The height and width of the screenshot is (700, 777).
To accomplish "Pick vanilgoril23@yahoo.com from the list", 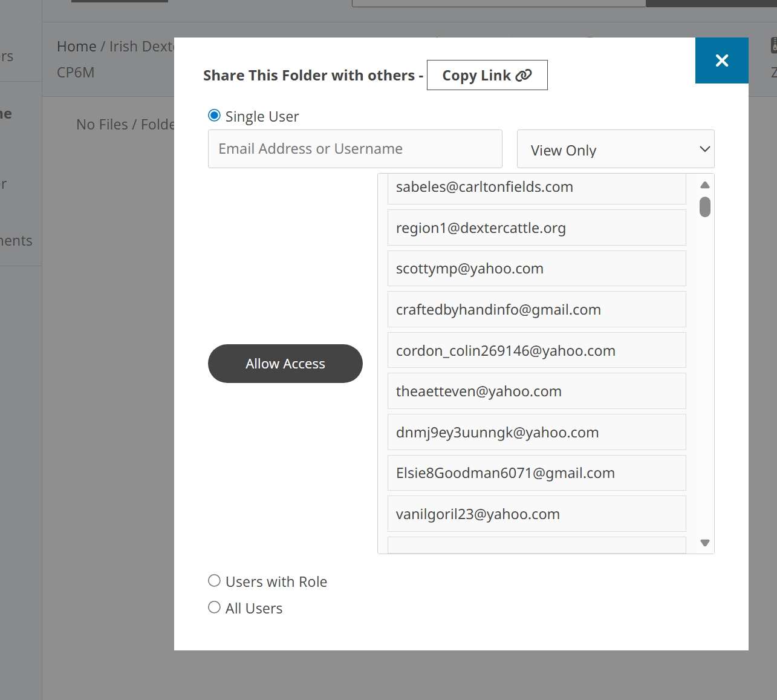I will coord(536,514).
